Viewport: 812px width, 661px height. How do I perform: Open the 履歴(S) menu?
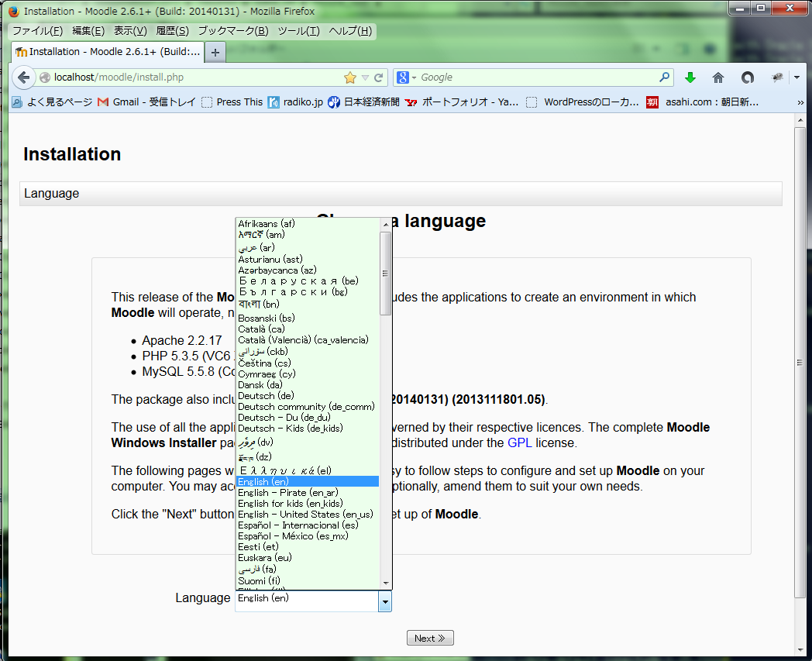click(x=173, y=31)
